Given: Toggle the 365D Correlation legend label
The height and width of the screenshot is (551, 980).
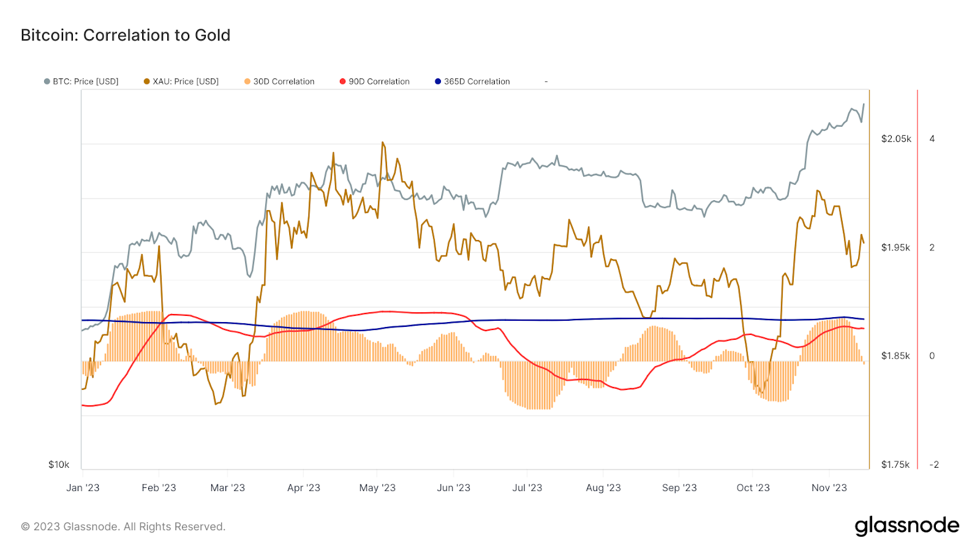Looking at the screenshot, I should [477, 81].
